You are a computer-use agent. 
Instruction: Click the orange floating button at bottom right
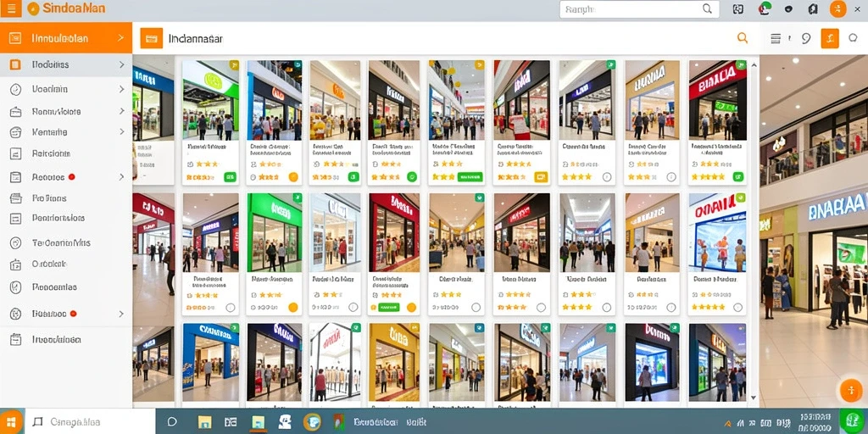850,390
